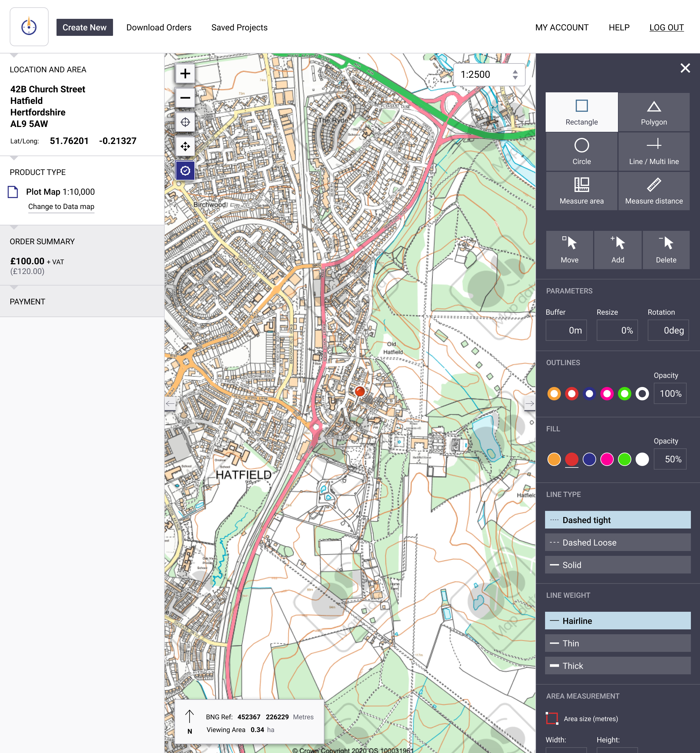Collapse the map's left panel arrow
Image resolution: width=700 pixels, height=753 pixels.
coord(170,403)
